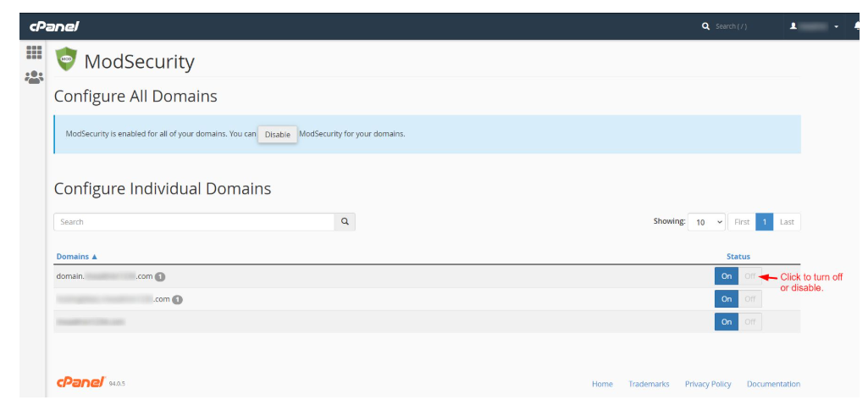Screen dimensions: 868x400
Task: Click the footer cPanel logo
Action: click(x=80, y=383)
